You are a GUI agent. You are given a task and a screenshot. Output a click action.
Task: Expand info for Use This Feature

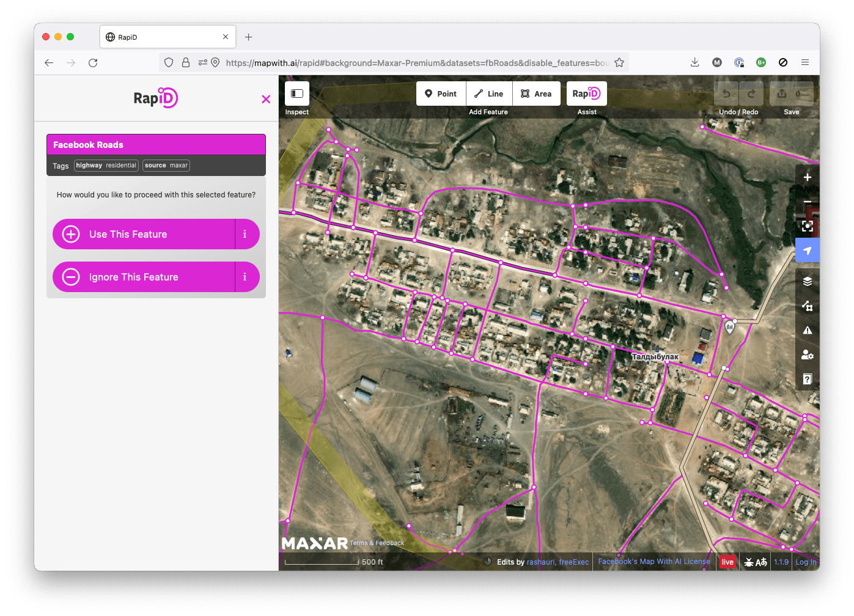[245, 234]
